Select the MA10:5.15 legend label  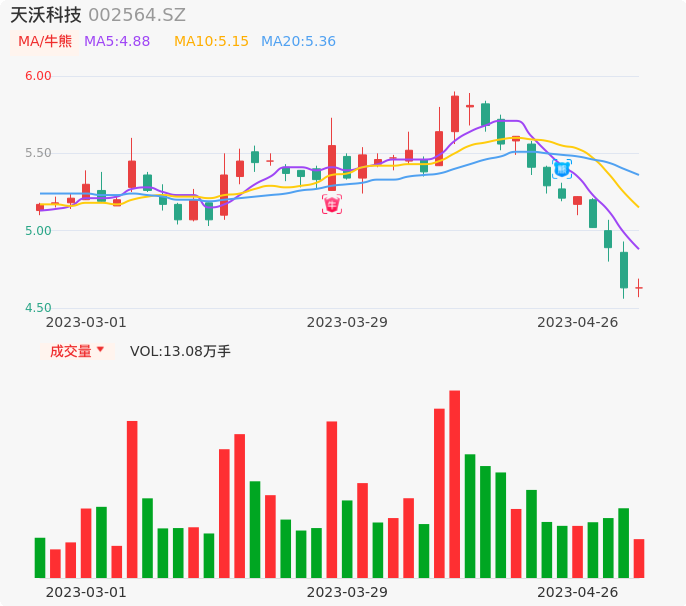(211, 42)
